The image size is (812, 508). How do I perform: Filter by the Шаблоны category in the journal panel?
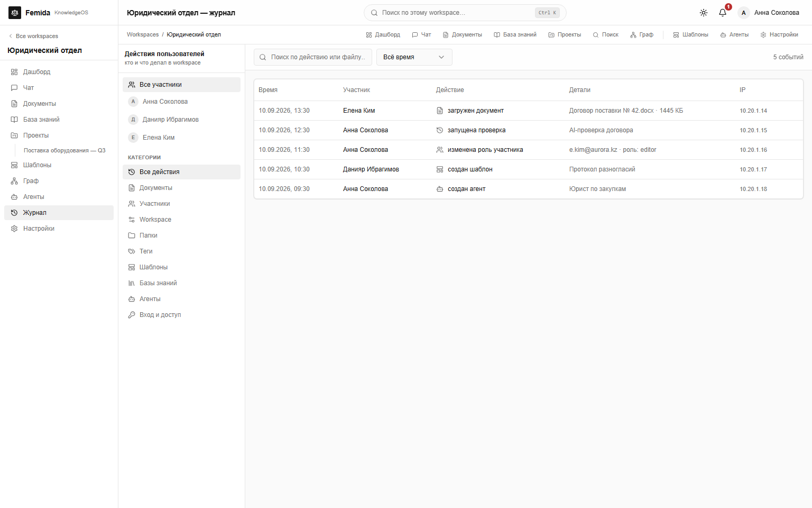click(x=181, y=267)
